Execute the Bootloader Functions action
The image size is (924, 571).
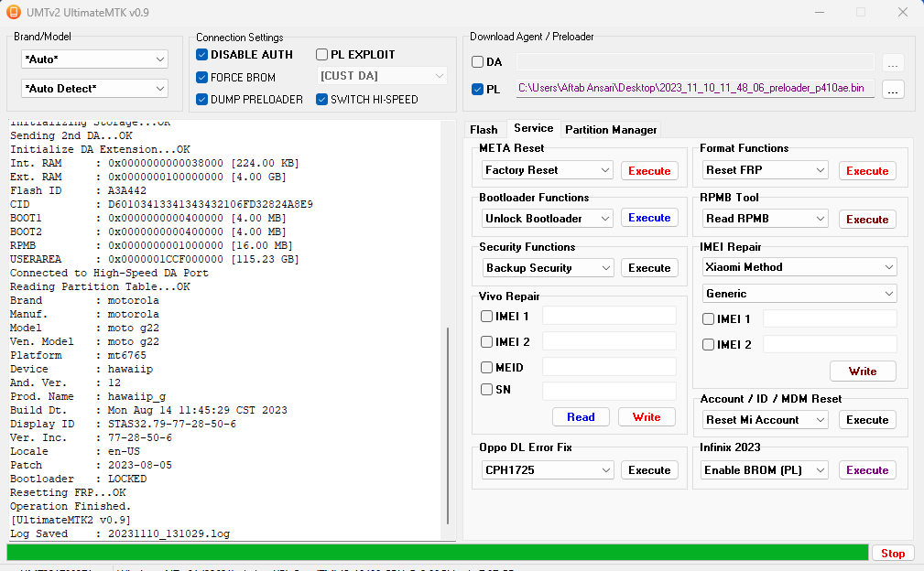[x=649, y=218]
